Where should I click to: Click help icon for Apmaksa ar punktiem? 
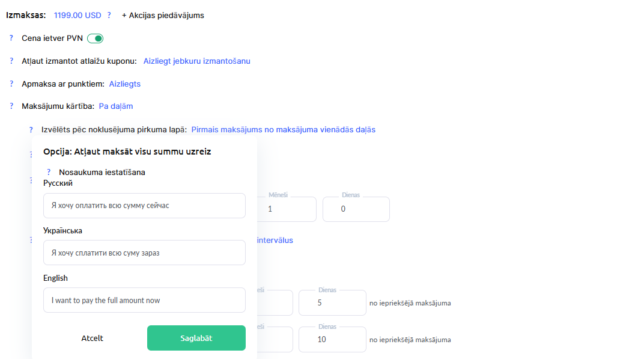tap(11, 84)
